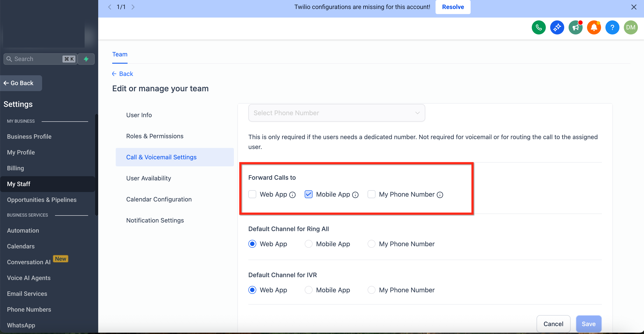Image resolution: width=644 pixels, height=334 pixels.
Task: Click the green lightning quick actions icon
Action: point(86,59)
